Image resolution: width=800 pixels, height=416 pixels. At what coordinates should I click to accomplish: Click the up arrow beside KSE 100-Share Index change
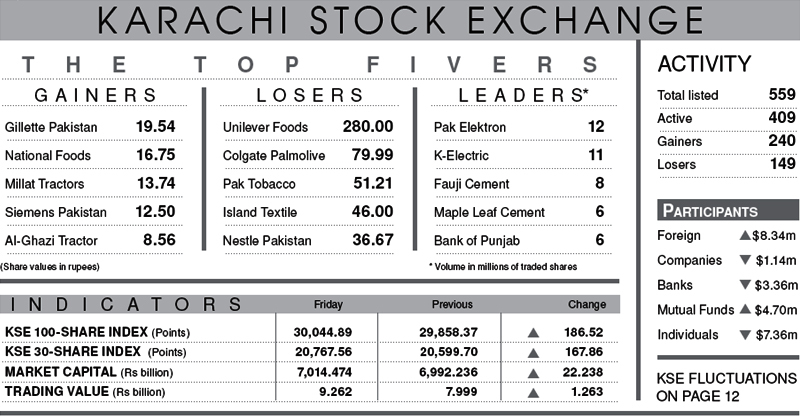click(x=533, y=331)
